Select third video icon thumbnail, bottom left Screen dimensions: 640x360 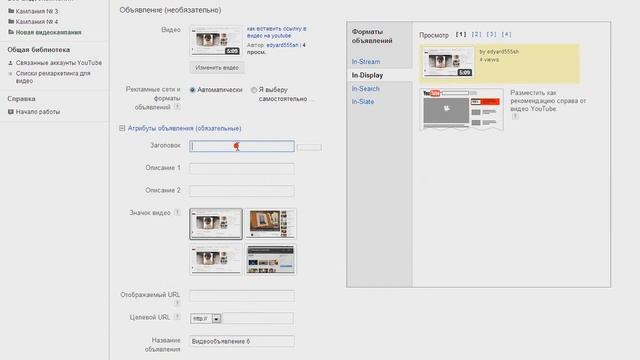(x=216, y=260)
